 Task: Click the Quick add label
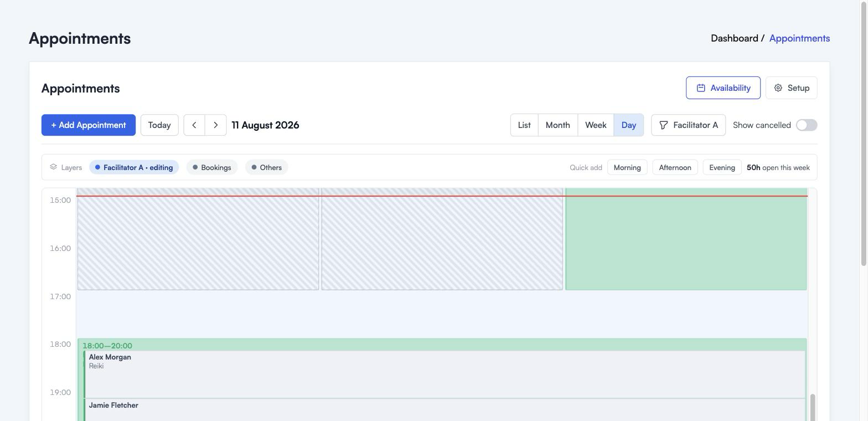[x=586, y=167]
